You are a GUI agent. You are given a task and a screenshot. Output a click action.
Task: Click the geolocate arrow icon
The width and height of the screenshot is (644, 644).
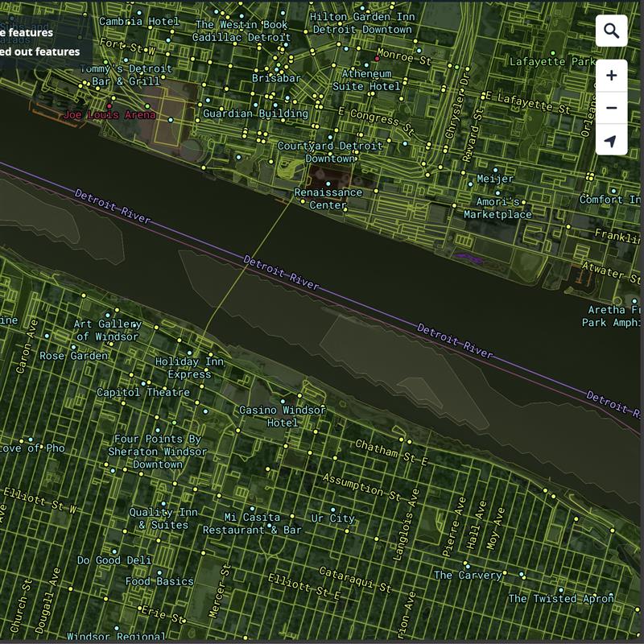tap(611, 142)
